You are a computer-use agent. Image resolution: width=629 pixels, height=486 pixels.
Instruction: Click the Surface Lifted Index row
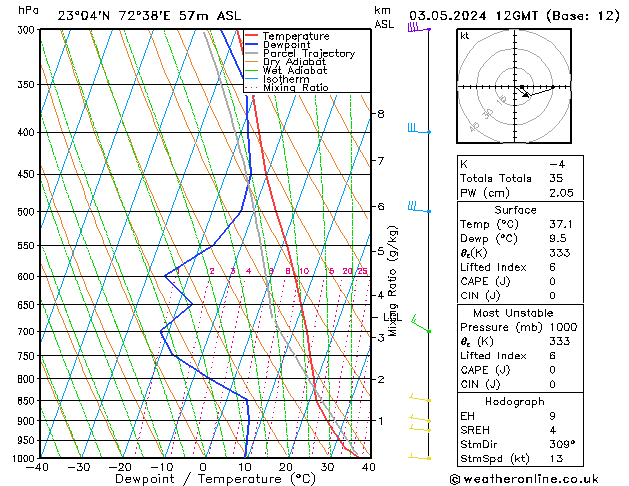click(x=520, y=267)
